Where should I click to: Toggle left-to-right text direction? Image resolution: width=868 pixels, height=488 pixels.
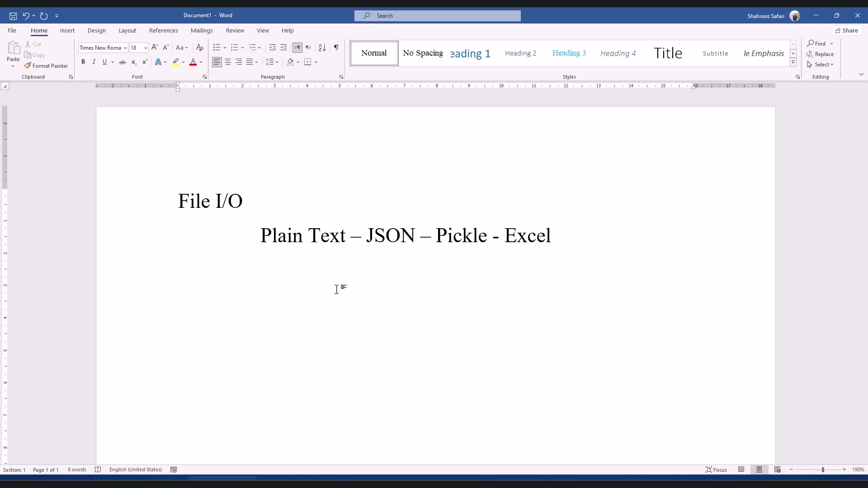[x=297, y=47]
